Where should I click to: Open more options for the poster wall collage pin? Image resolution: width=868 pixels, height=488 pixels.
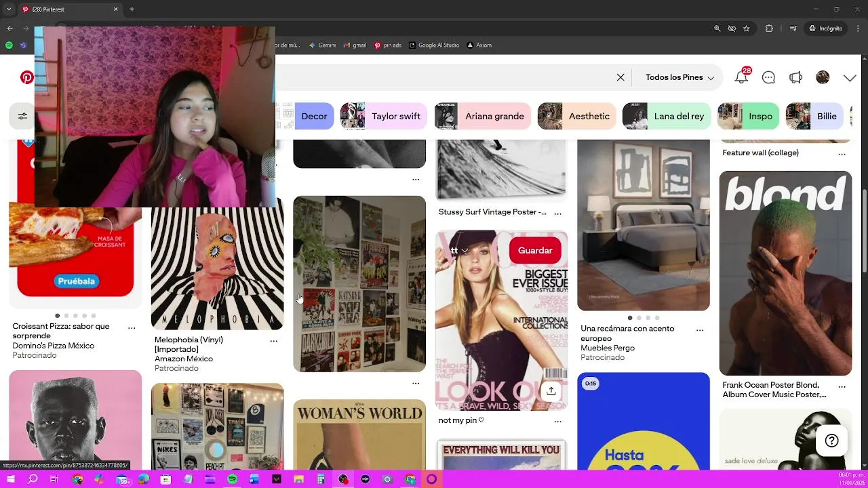pos(416,383)
